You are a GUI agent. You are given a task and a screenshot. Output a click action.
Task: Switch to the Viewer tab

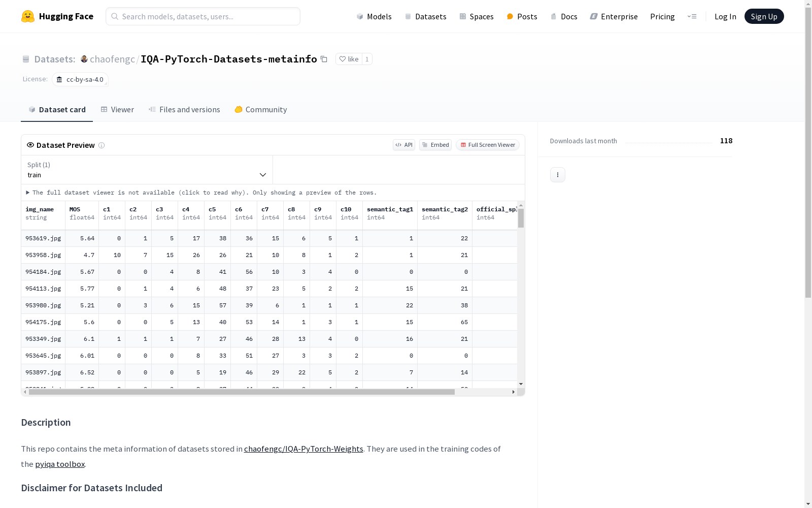pyautogui.click(x=117, y=110)
